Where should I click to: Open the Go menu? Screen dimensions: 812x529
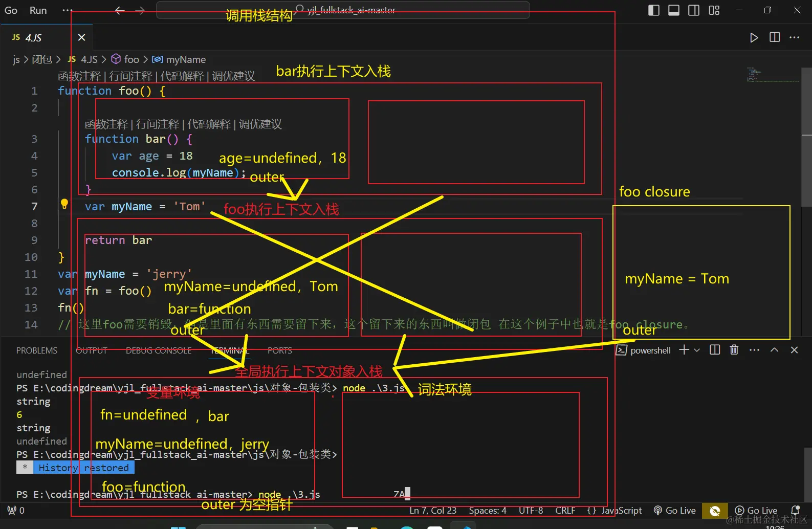click(x=11, y=10)
